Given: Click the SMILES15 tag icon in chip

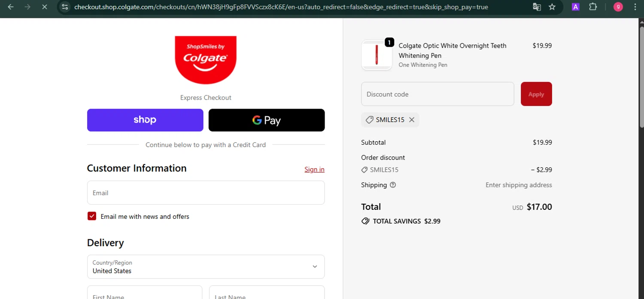Looking at the screenshot, I should point(369,120).
